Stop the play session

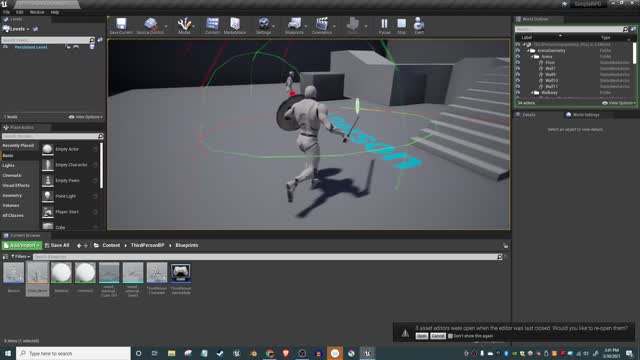point(402,26)
